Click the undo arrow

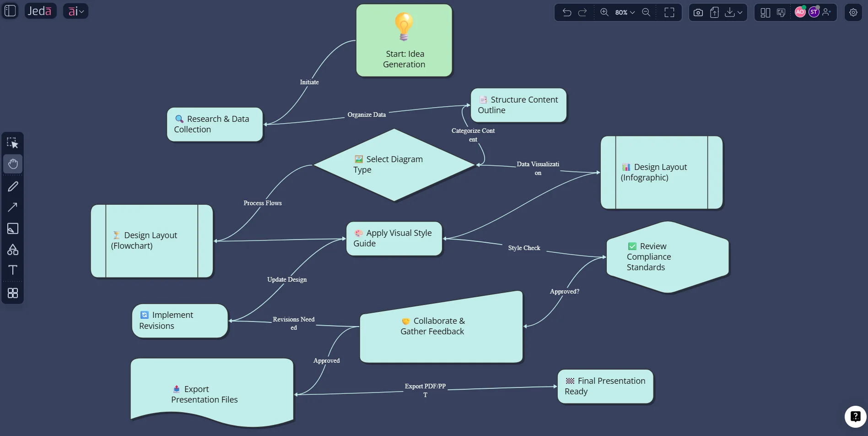click(x=566, y=12)
